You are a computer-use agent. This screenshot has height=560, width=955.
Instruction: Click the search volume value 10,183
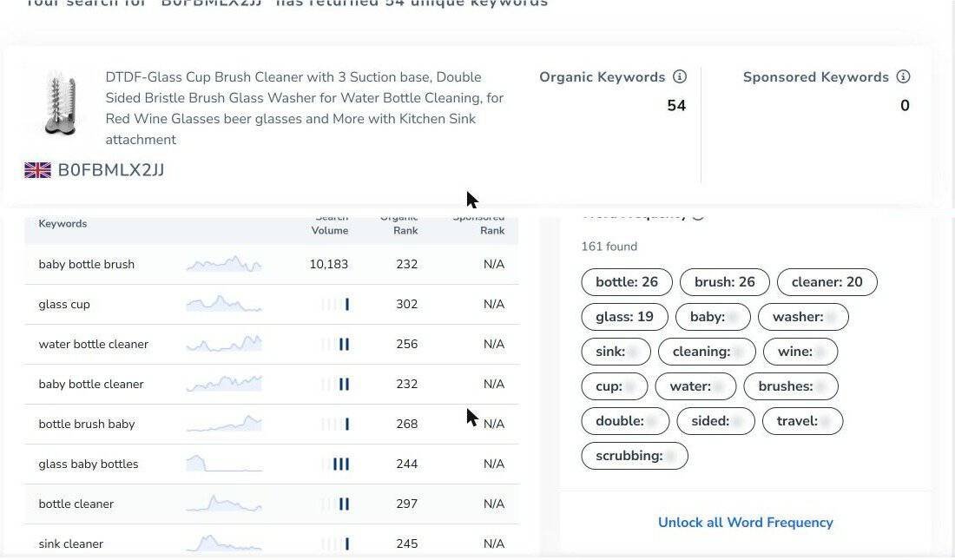click(329, 265)
